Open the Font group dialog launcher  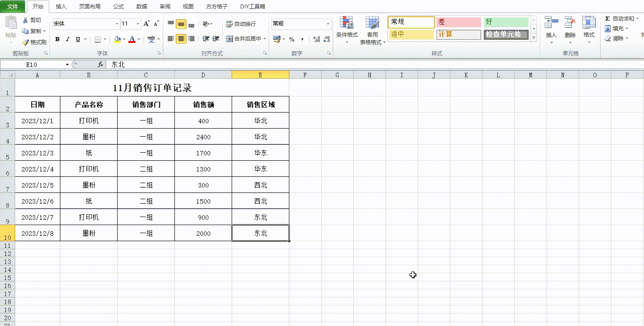(159, 53)
